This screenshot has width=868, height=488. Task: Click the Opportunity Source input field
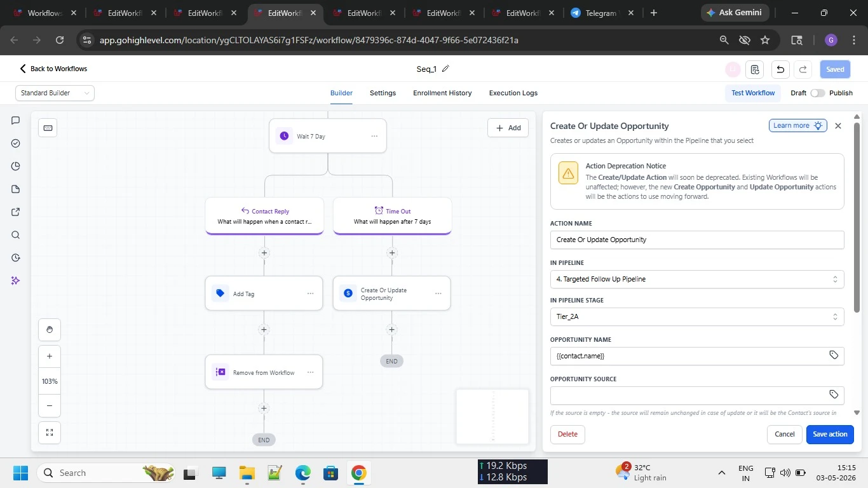point(697,395)
